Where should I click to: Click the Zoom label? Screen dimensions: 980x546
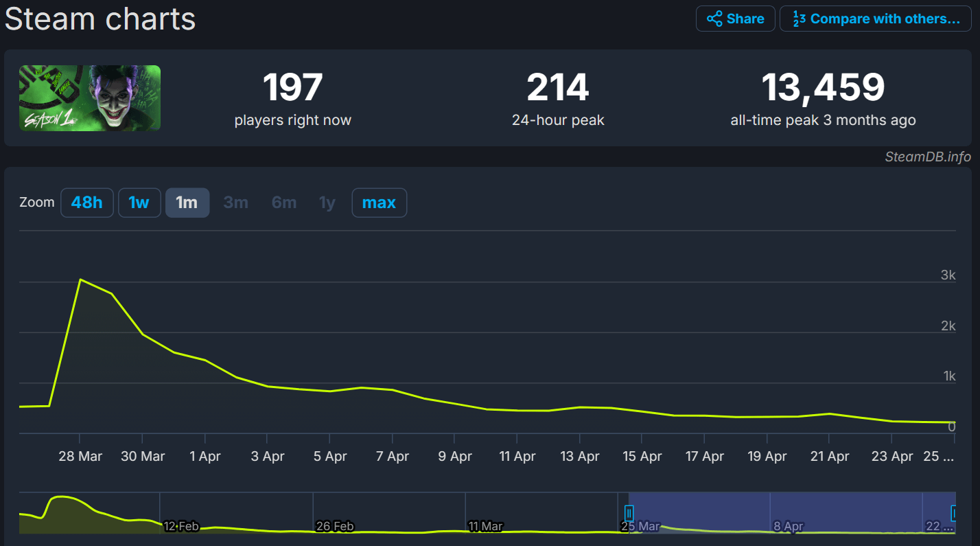pyautogui.click(x=37, y=203)
